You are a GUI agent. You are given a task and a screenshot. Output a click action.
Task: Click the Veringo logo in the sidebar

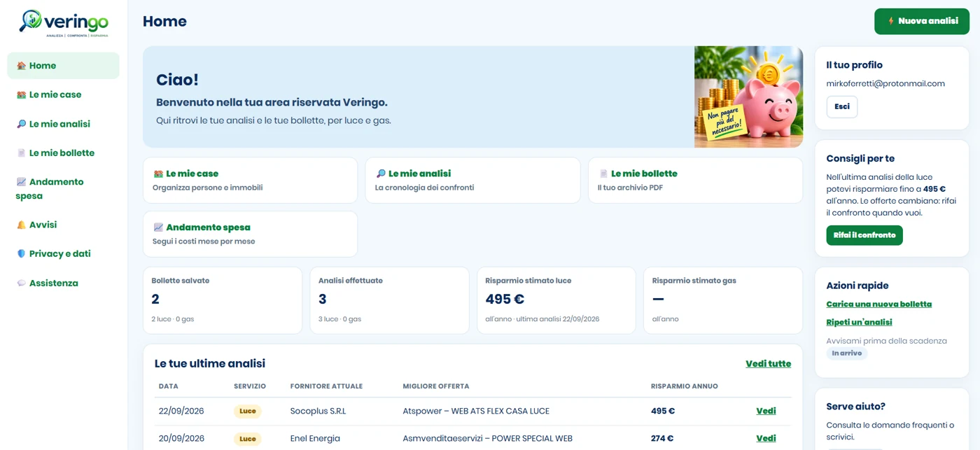pyautogui.click(x=64, y=23)
